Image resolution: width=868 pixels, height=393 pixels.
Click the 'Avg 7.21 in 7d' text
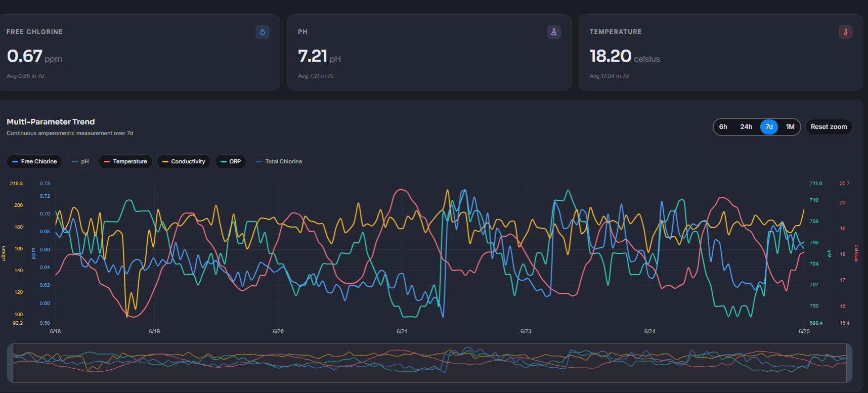tap(316, 76)
